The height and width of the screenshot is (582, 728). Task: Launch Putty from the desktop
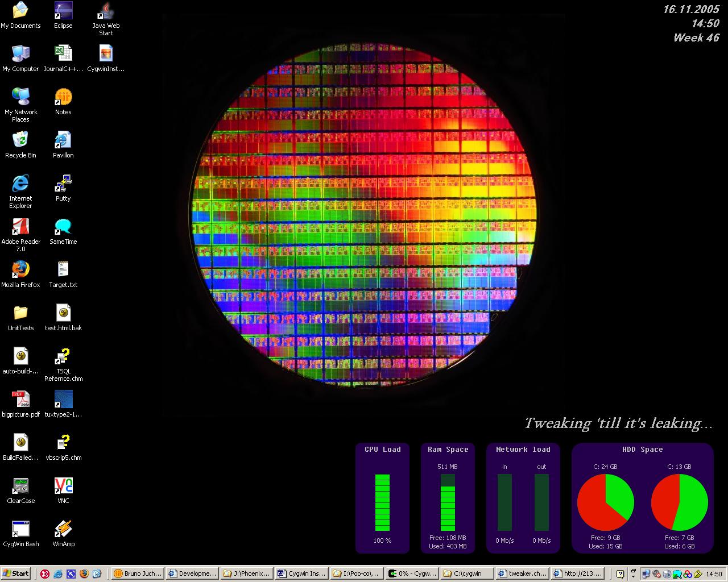tap(63, 184)
